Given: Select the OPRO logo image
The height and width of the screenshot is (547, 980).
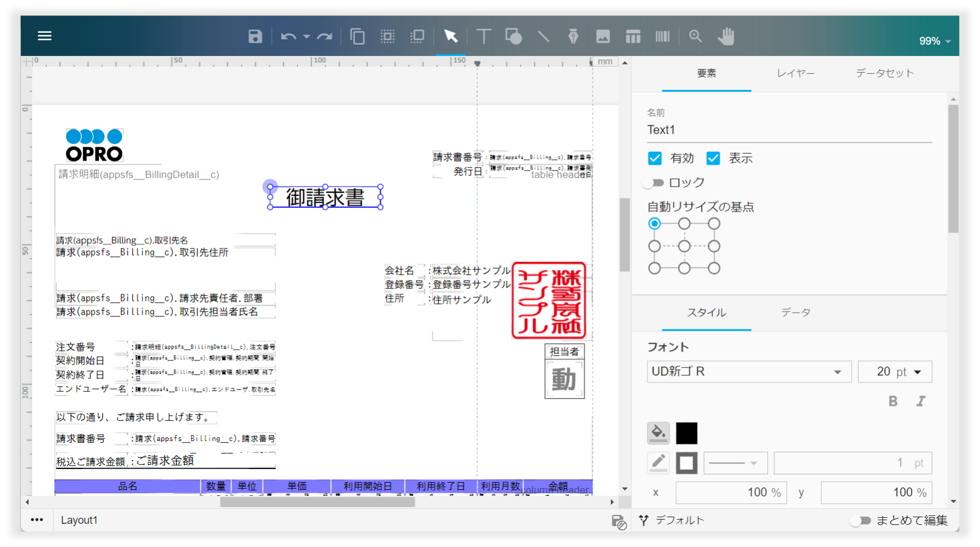Looking at the screenshot, I should click(x=94, y=145).
